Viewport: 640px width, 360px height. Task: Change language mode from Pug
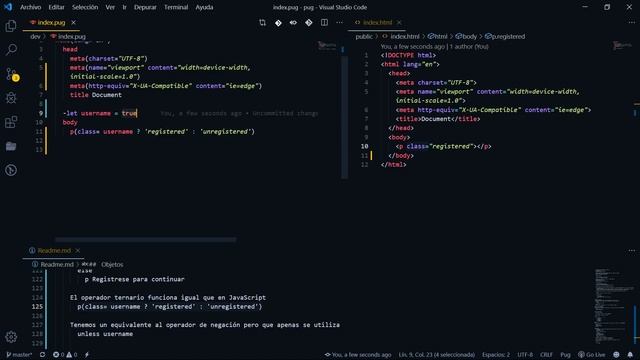point(565,355)
